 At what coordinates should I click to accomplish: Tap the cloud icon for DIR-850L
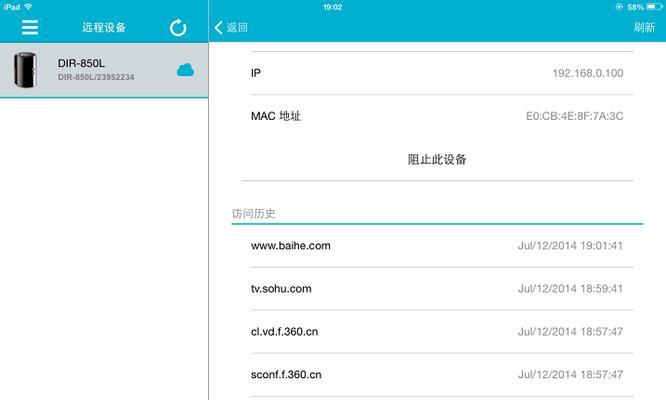tap(185, 70)
